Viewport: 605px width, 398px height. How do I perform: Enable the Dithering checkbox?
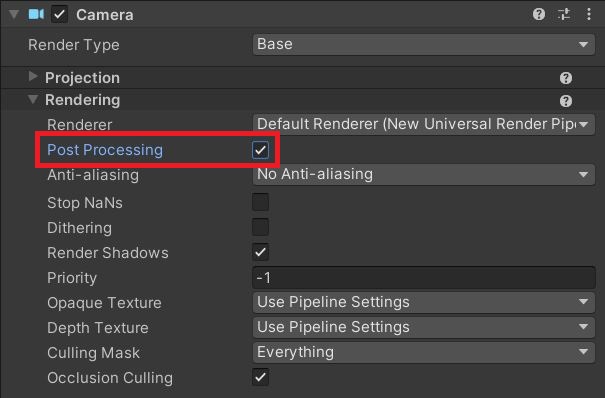coord(260,227)
